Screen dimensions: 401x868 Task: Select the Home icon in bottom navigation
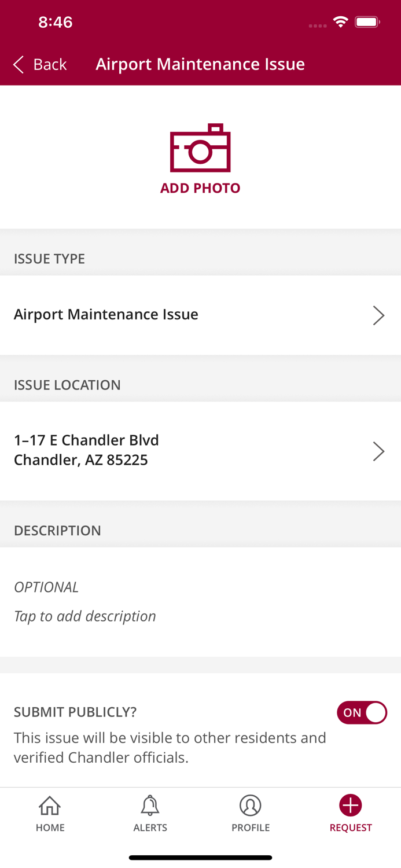(x=50, y=805)
